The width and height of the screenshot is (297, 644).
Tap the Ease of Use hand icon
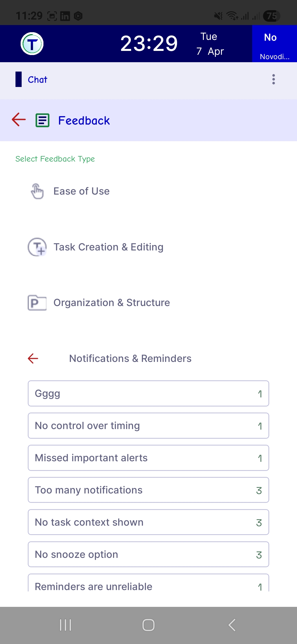point(37,191)
